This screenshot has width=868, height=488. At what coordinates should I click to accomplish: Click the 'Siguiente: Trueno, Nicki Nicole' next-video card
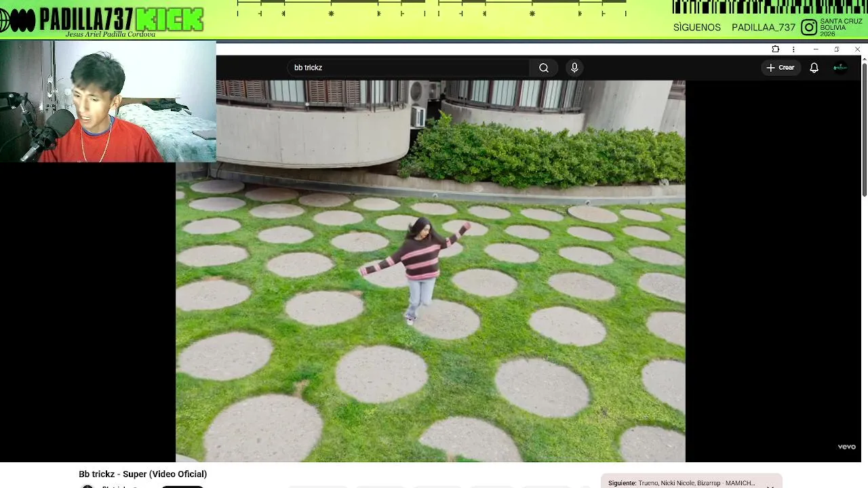pyautogui.click(x=690, y=482)
